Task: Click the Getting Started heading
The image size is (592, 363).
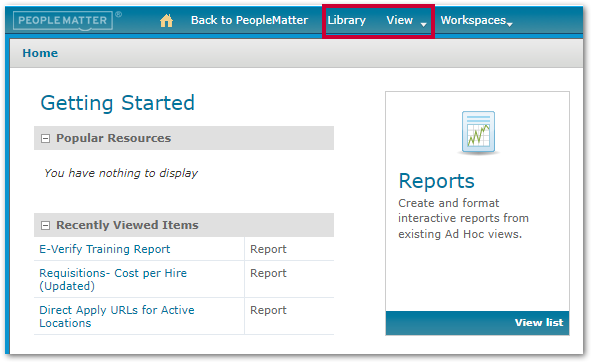Action: click(117, 103)
